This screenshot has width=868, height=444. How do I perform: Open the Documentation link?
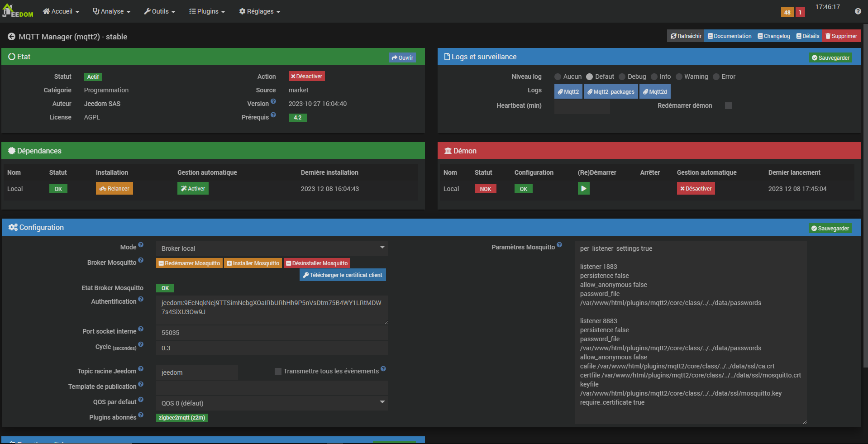[x=730, y=36]
